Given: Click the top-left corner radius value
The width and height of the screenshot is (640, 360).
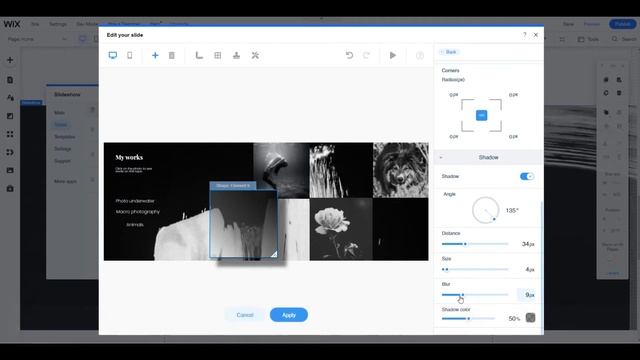Looking at the screenshot, I should pos(453,95).
